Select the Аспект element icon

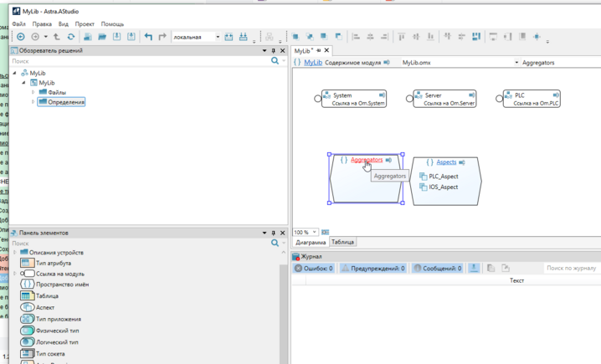coord(28,307)
